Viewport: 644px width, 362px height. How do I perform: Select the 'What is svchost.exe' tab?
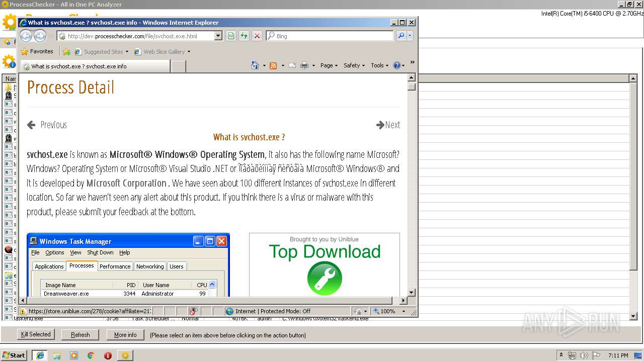(x=95, y=66)
